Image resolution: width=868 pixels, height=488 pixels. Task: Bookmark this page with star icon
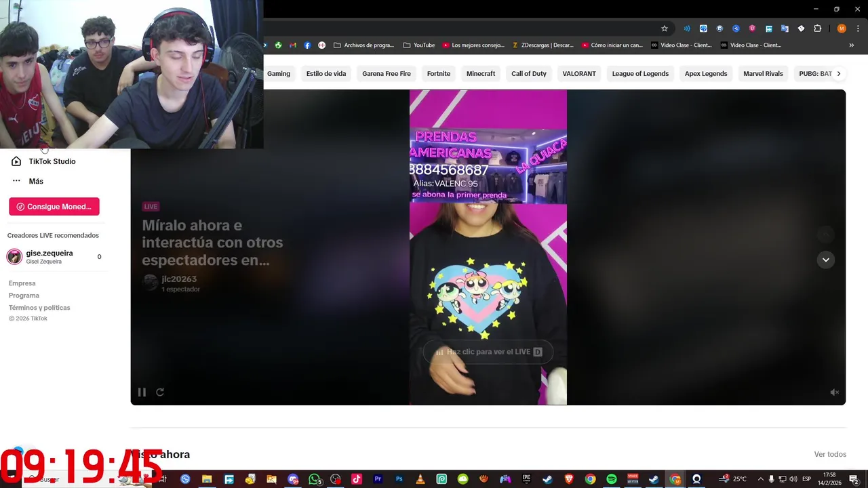(665, 28)
